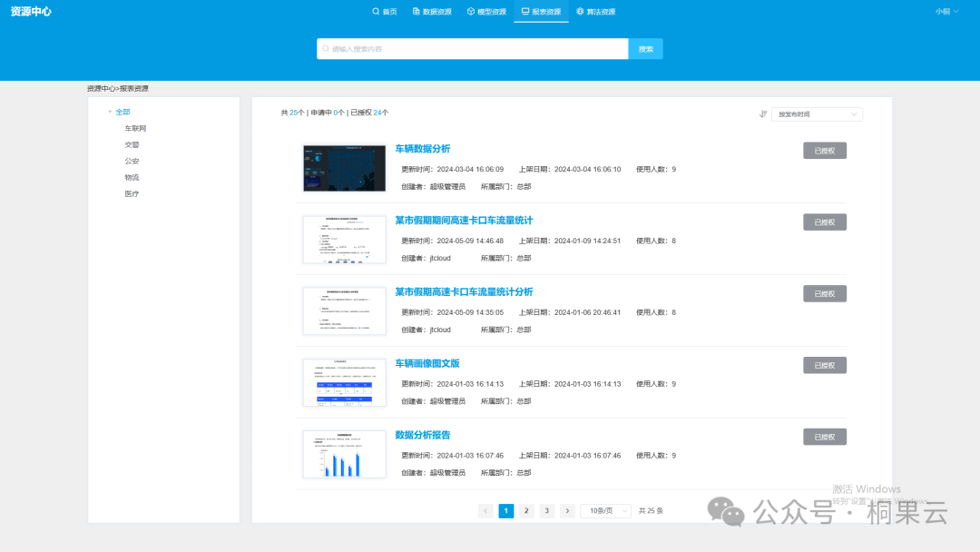The height and width of the screenshot is (552, 980).
Task: Collapse the 全部 category tree node
Action: point(110,113)
